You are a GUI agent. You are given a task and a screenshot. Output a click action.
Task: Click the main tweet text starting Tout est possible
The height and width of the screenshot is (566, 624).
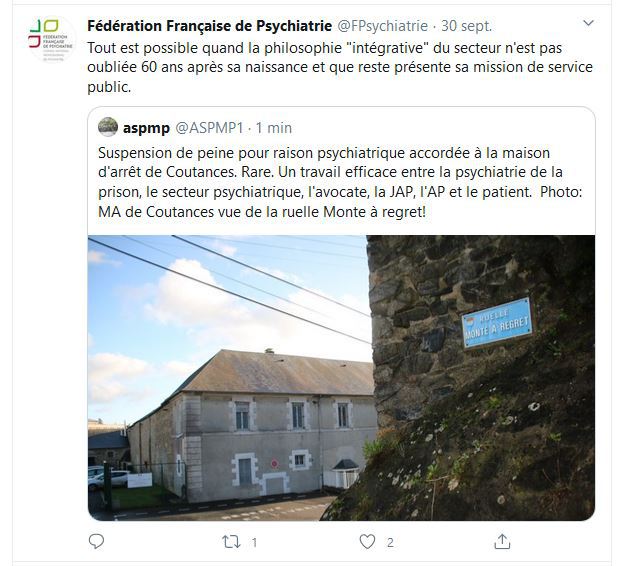340,67
